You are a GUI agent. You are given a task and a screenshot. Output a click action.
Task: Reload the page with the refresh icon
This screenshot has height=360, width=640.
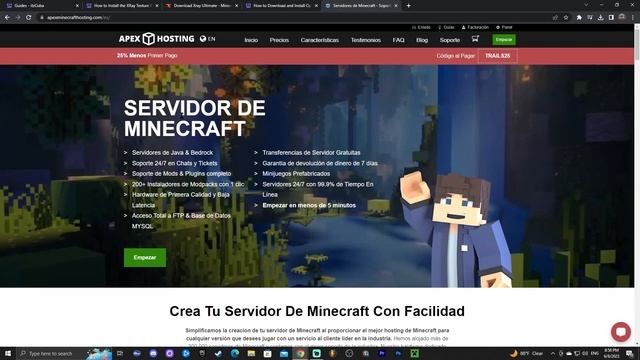coord(29,18)
